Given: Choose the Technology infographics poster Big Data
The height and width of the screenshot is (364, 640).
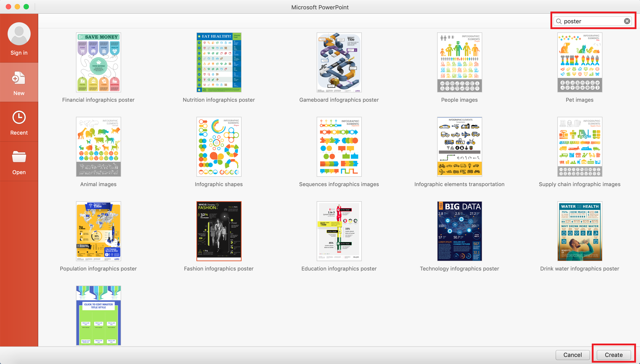Looking at the screenshot, I should click(x=459, y=231).
